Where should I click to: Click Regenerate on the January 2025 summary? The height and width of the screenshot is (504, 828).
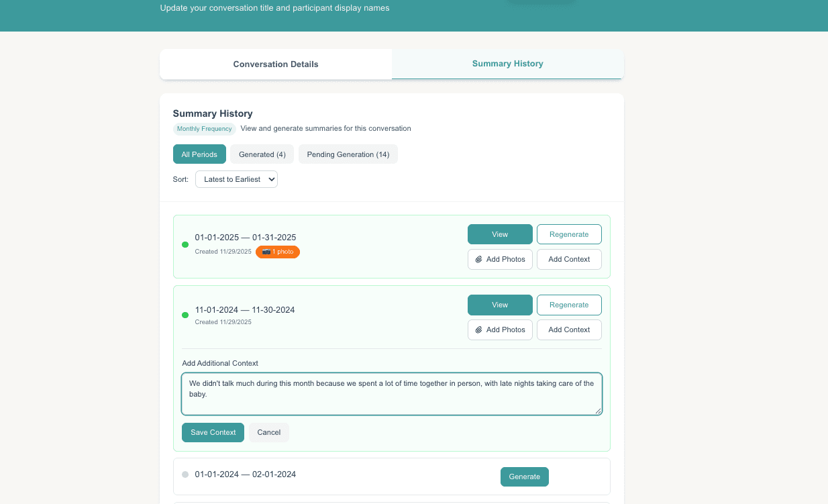[569, 234]
